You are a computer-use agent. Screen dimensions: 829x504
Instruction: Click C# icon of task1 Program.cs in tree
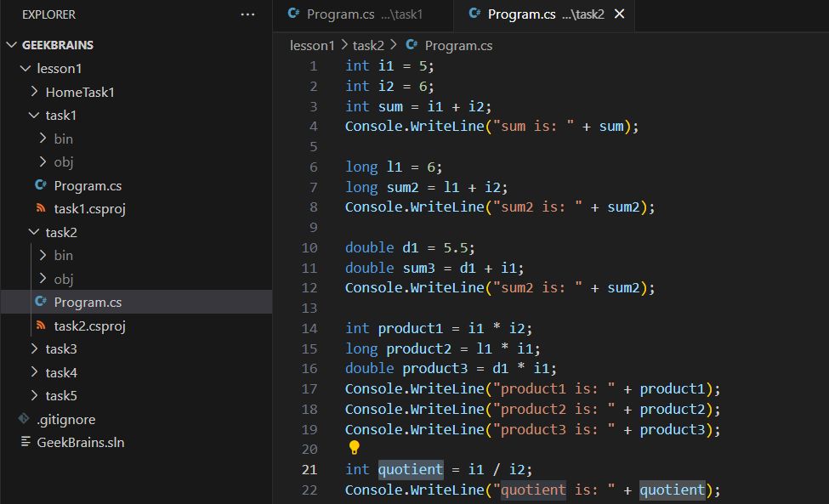[41, 185]
